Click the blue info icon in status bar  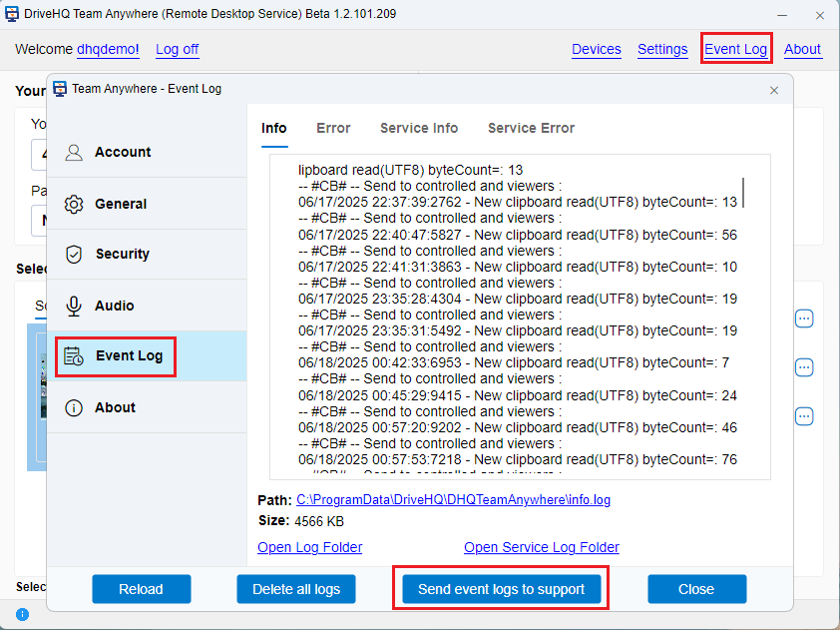[23, 614]
